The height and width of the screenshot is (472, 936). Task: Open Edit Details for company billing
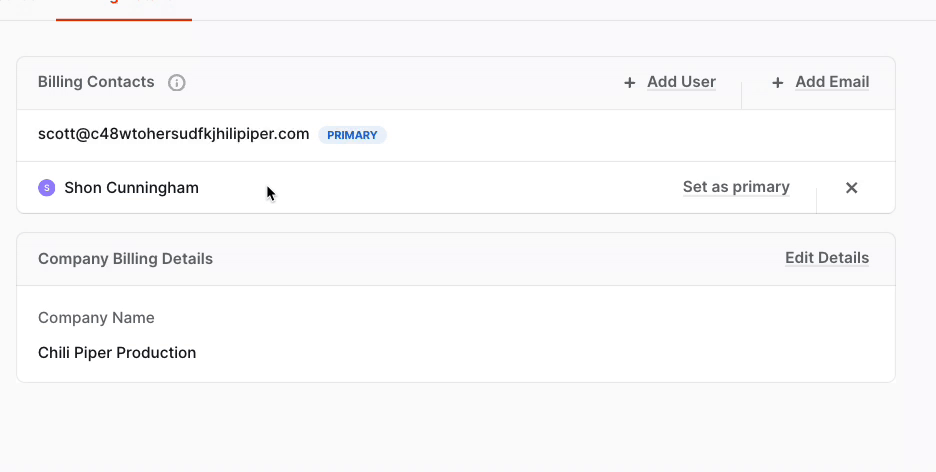(827, 258)
